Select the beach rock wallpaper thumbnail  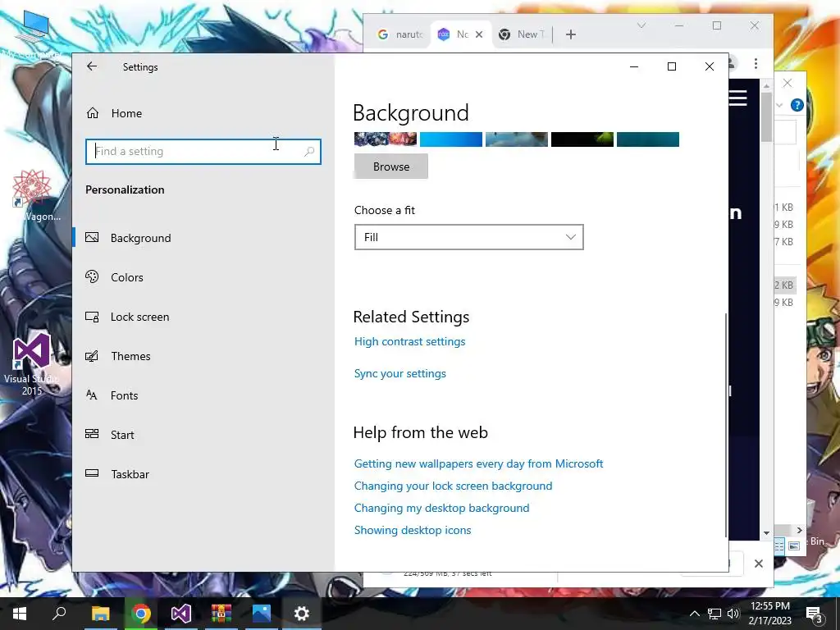pos(517,139)
